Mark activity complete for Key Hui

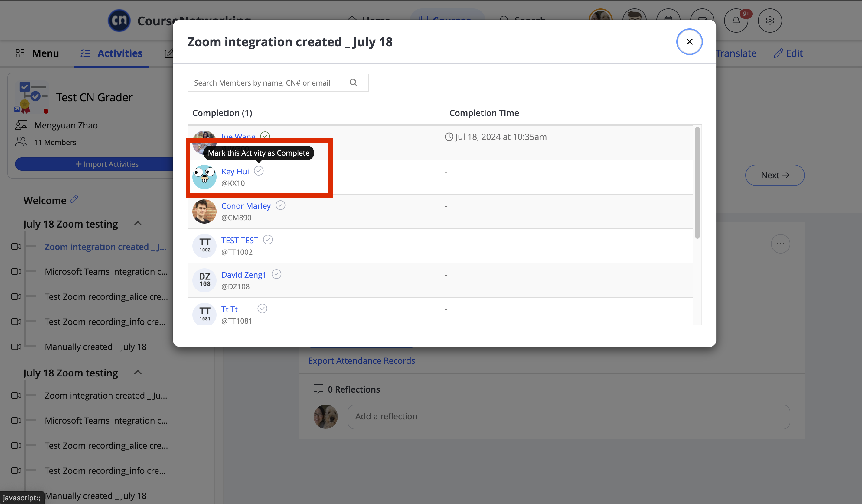point(259,171)
